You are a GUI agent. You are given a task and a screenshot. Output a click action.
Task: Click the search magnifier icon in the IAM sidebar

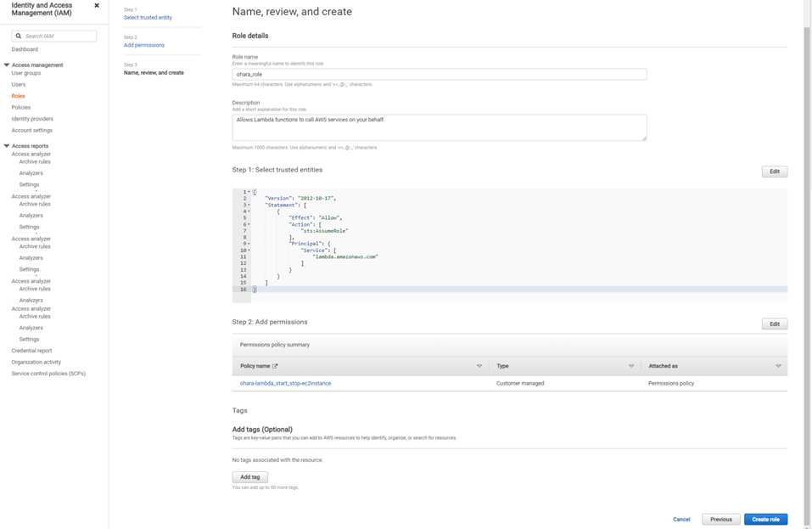(19, 36)
